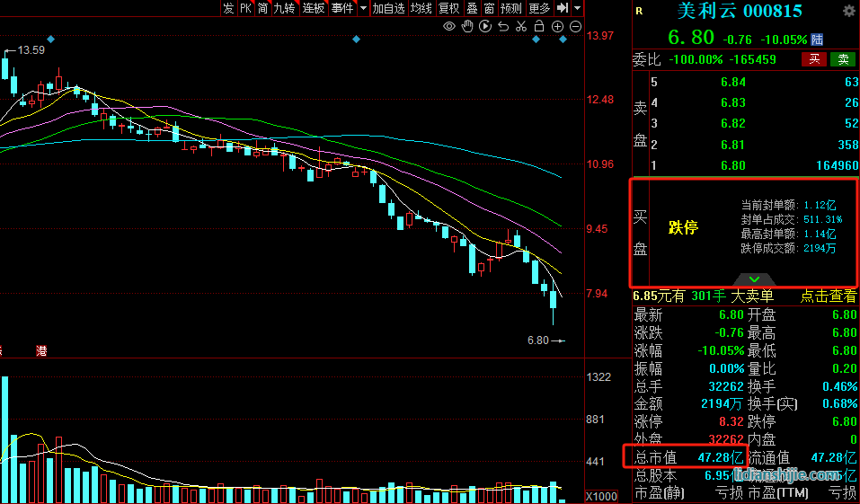Click the eye icon above the chart

click(x=449, y=27)
